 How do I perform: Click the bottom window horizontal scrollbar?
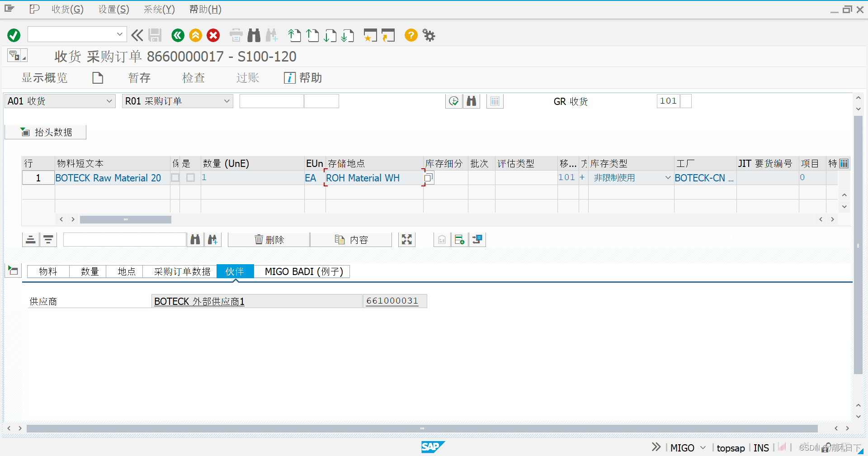point(422,428)
